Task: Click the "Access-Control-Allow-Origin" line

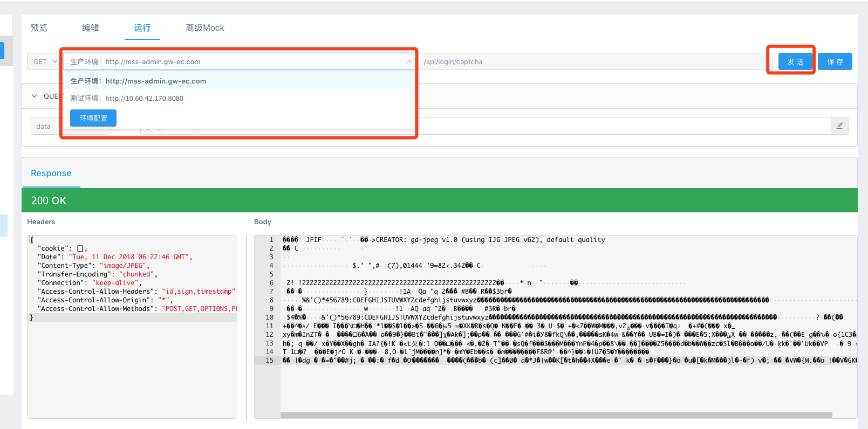Action: point(105,300)
